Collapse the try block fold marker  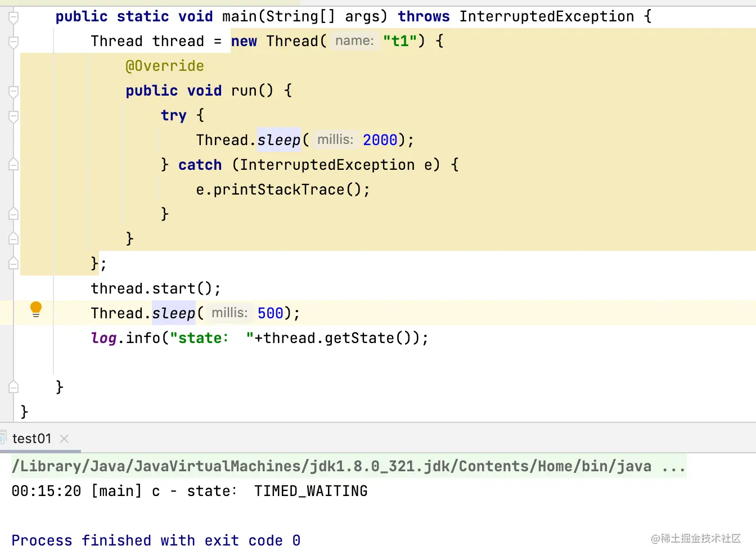coord(13,116)
